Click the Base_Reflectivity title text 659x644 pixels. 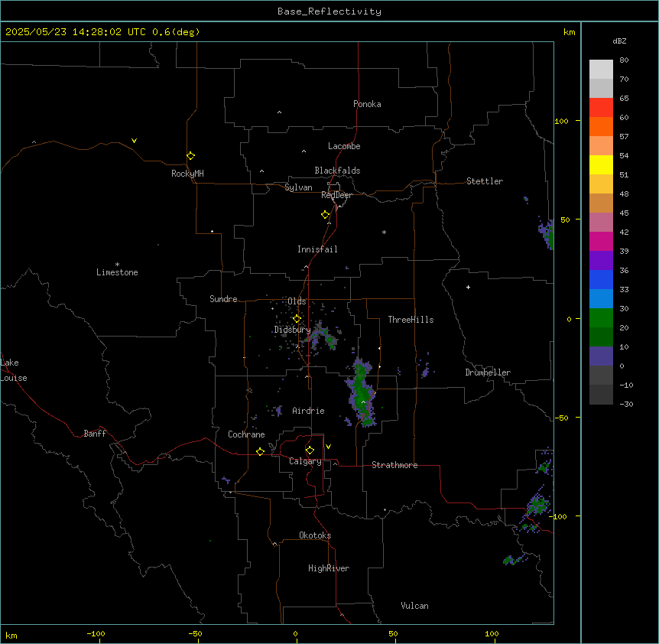tap(329, 11)
